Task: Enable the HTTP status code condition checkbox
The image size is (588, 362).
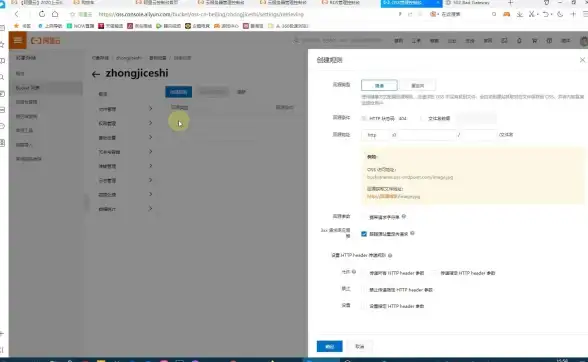Action: (364, 119)
